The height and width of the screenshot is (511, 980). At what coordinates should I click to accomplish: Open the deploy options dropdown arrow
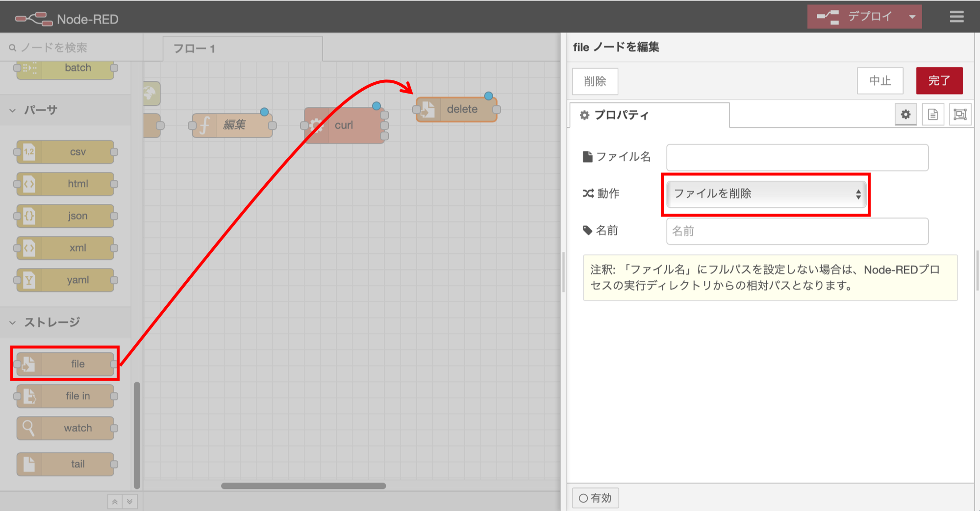tap(913, 16)
